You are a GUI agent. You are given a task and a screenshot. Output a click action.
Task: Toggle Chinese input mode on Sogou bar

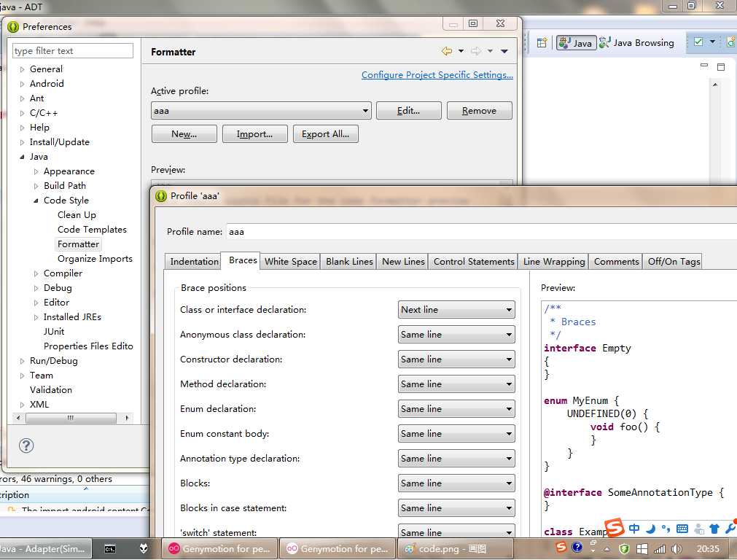coord(634,529)
